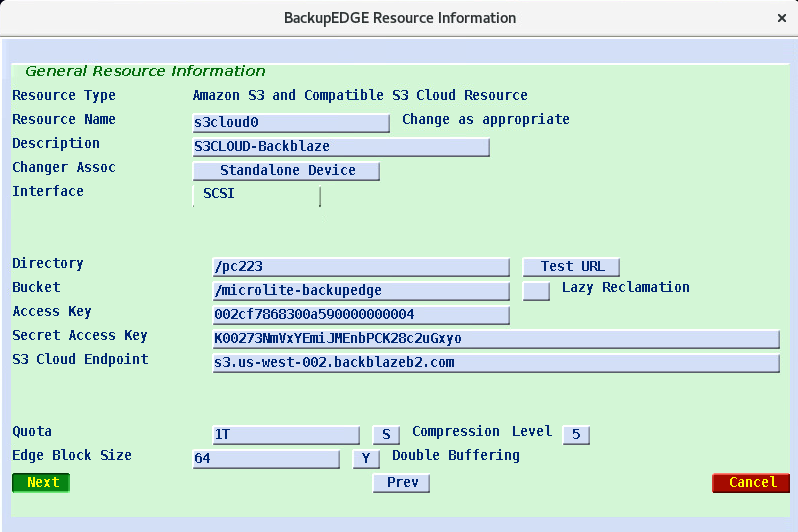This screenshot has height=532, width=798.
Task: Click the 'General Resource Information' heading
Action: click(x=145, y=71)
